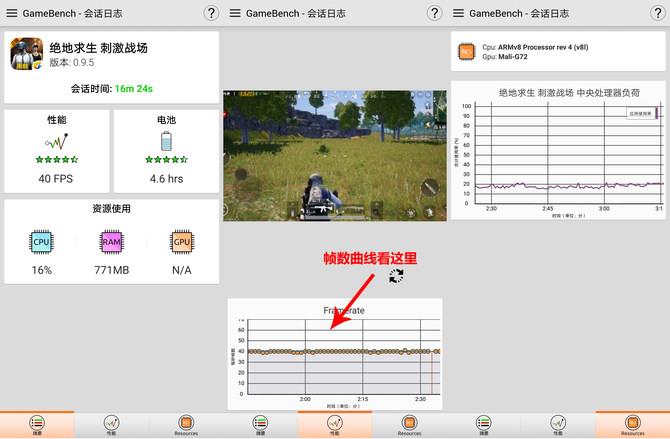The image size is (670, 439).
Task: Select summary tab in middle panel bottom bar
Action: coord(260,425)
